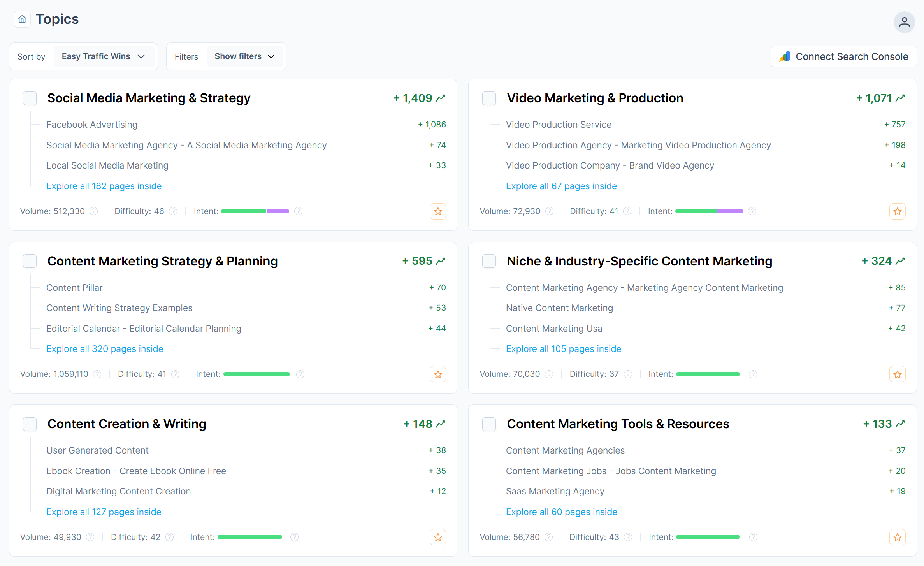The image size is (924, 566).
Task: Click the home icon beside Topics
Action: pos(22,19)
